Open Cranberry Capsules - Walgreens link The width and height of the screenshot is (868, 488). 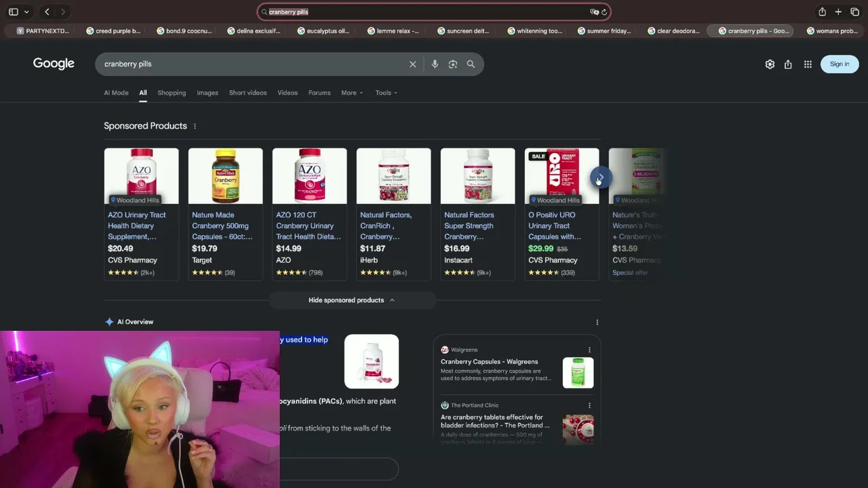click(489, 362)
